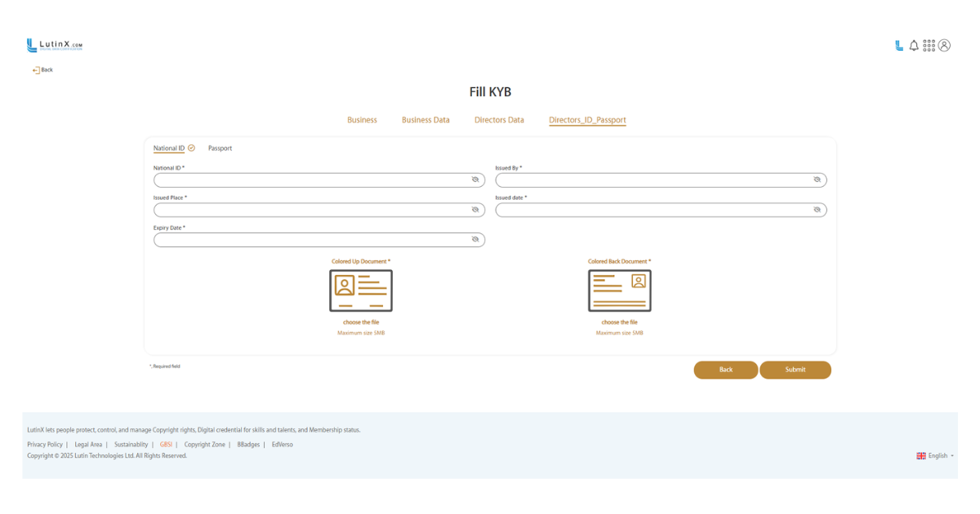This screenshot has width=980, height=514.
Task: Toggle visibility eye in Expiry Date field
Action: tap(475, 240)
